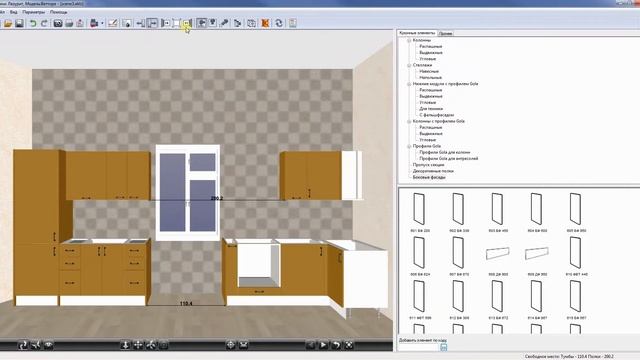Screen dimensions: 640x360
Task: Click the add button beside the code field
Action: pos(444,347)
